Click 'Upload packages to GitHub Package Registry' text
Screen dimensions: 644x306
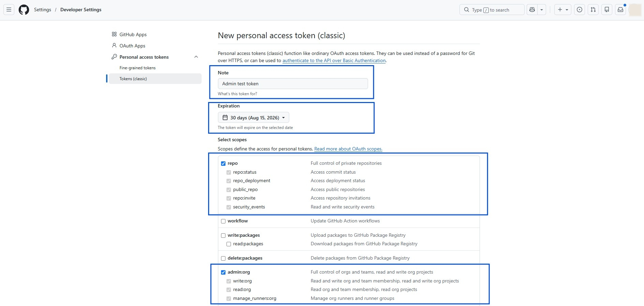click(358, 235)
